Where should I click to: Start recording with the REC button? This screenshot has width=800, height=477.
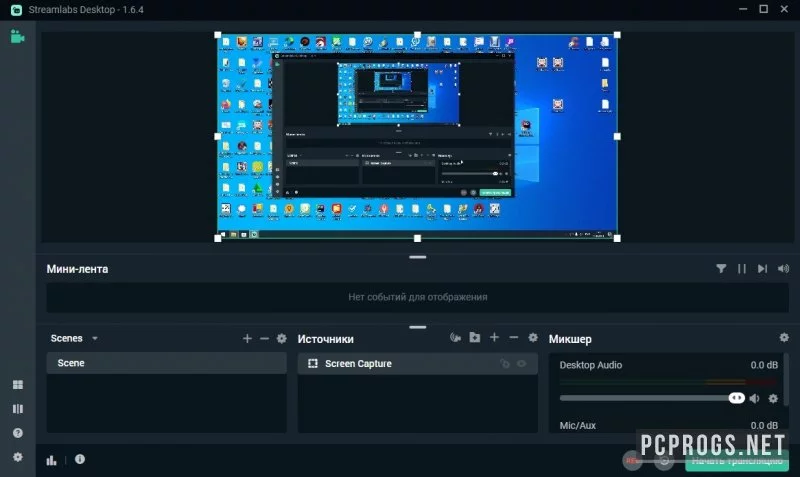pyautogui.click(x=632, y=460)
